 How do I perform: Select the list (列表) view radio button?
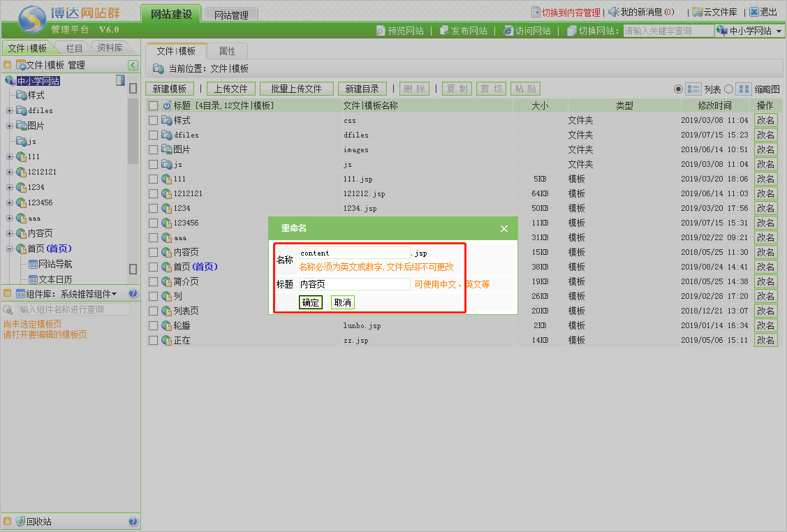tap(678, 89)
